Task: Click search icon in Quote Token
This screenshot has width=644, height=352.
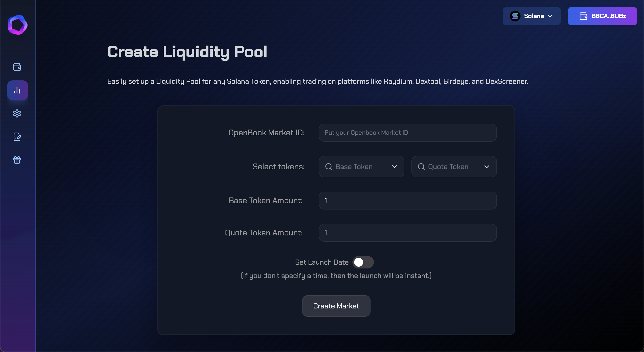Action: (x=421, y=167)
